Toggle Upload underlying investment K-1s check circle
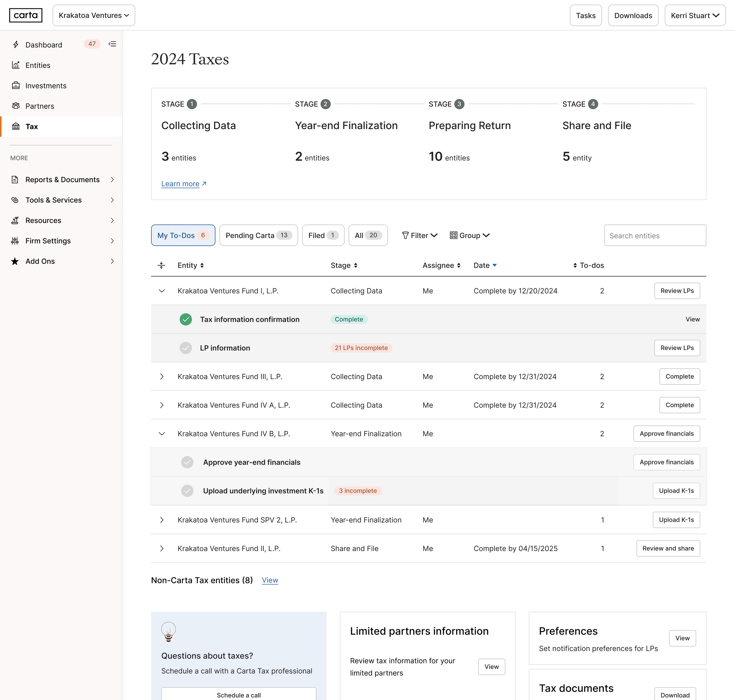The height and width of the screenshot is (700, 735). (187, 491)
